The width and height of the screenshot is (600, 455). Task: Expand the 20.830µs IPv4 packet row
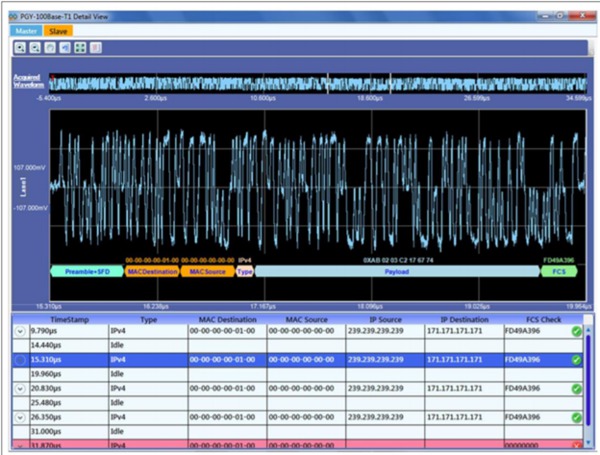tap(20, 389)
